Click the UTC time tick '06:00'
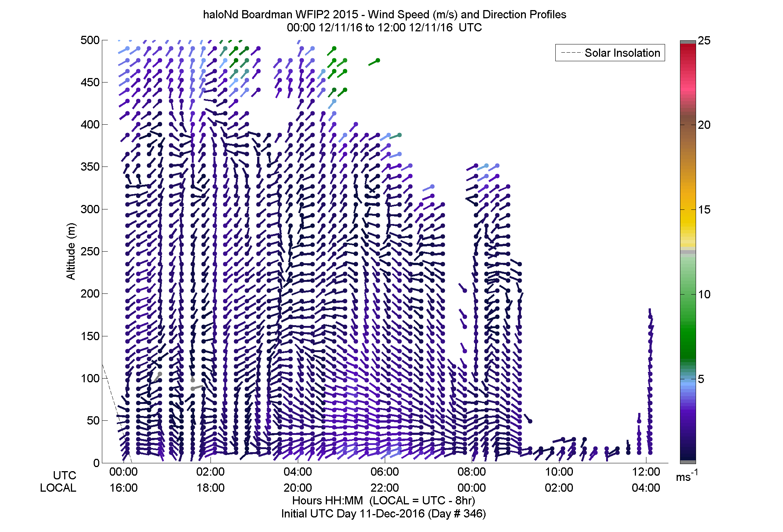 pyautogui.click(x=385, y=472)
